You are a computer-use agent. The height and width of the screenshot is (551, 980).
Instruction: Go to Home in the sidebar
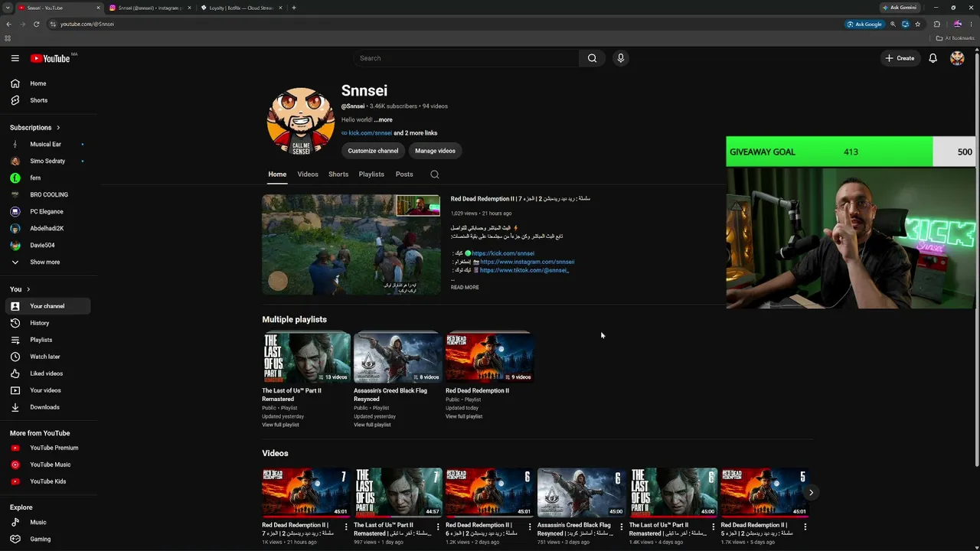[x=47, y=83]
